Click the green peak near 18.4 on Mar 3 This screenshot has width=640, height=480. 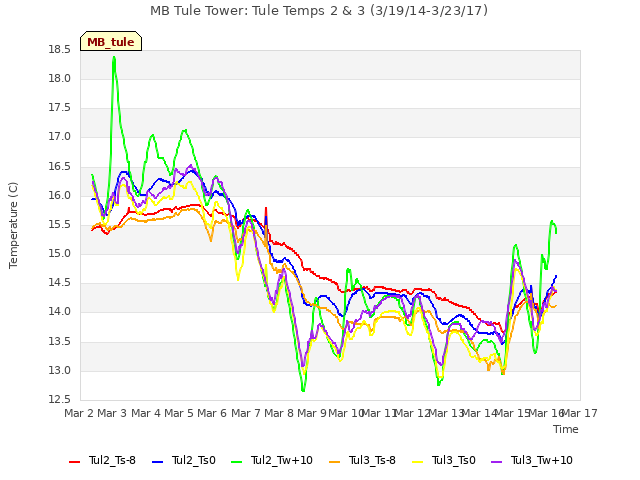pos(114,58)
